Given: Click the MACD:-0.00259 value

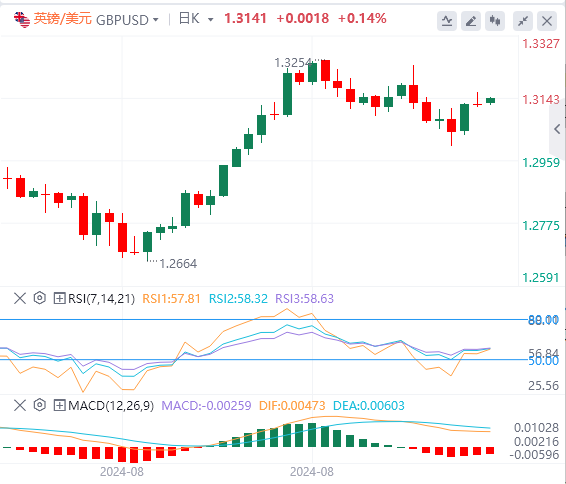Looking at the screenshot, I should [206, 406].
